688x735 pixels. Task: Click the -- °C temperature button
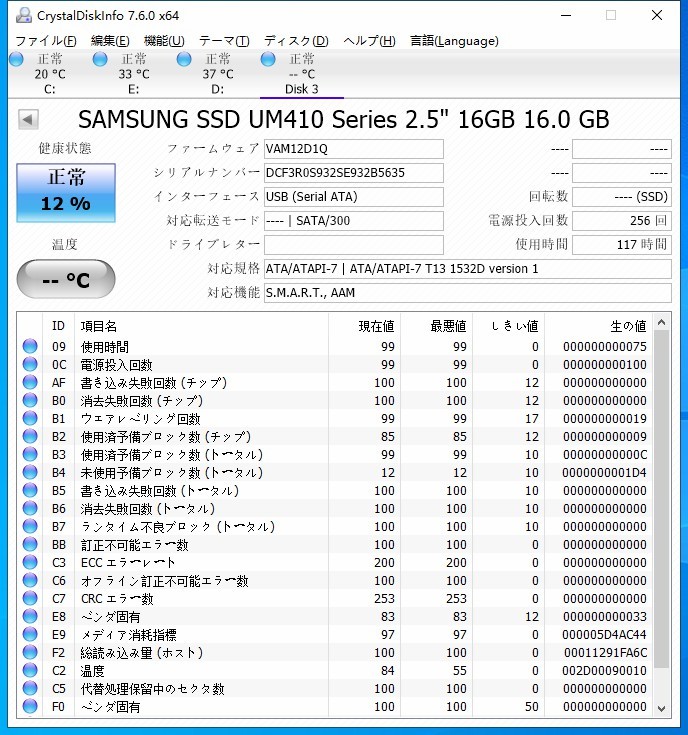(66, 279)
